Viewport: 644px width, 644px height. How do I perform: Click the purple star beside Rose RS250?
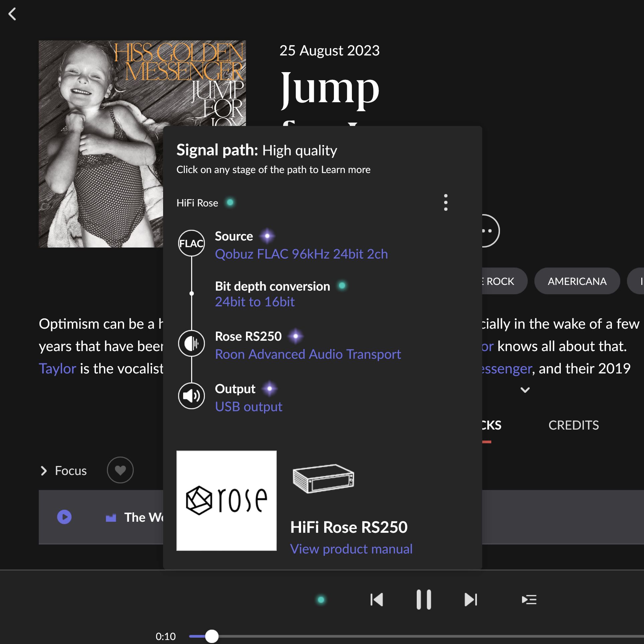pyautogui.click(x=296, y=336)
